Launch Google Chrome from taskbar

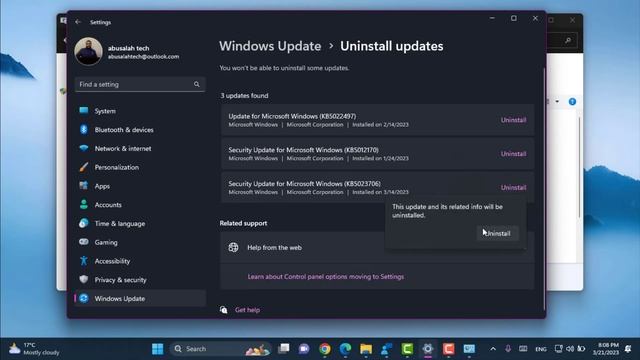[x=325, y=349]
